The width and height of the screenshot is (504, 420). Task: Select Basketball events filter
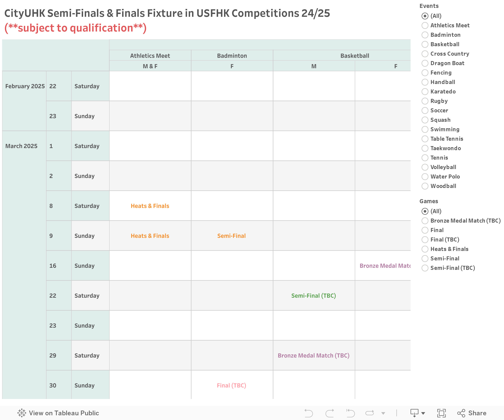coord(425,44)
